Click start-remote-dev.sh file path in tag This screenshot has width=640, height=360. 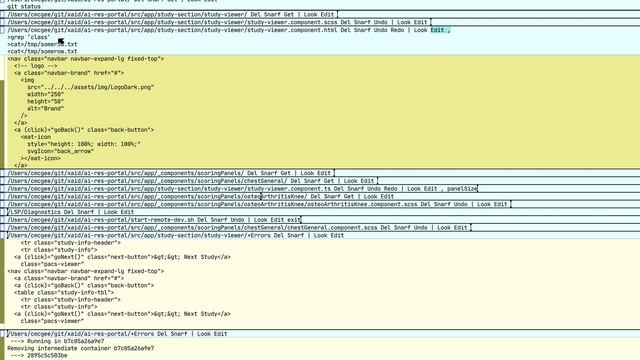[101, 220]
